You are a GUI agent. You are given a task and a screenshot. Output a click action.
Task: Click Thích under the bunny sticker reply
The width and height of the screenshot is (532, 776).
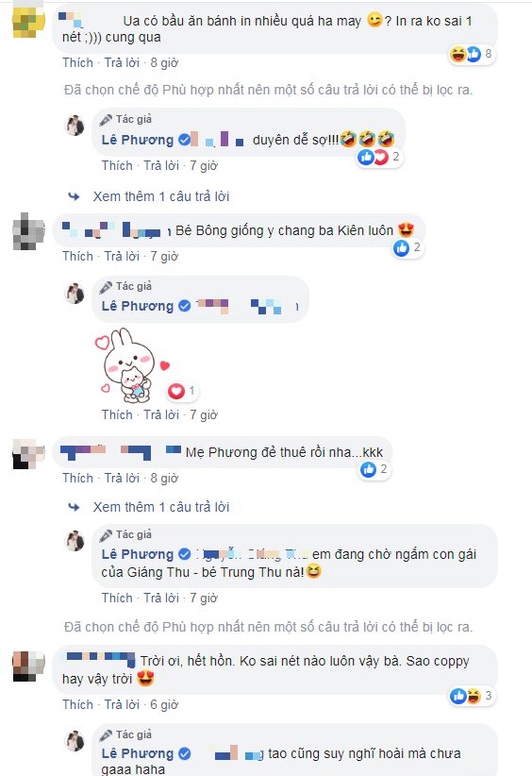click(117, 414)
